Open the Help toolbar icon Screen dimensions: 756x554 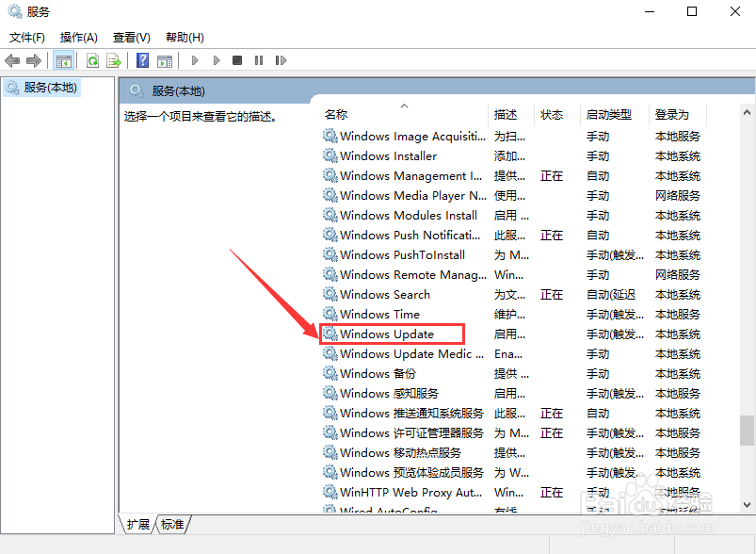(143, 61)
